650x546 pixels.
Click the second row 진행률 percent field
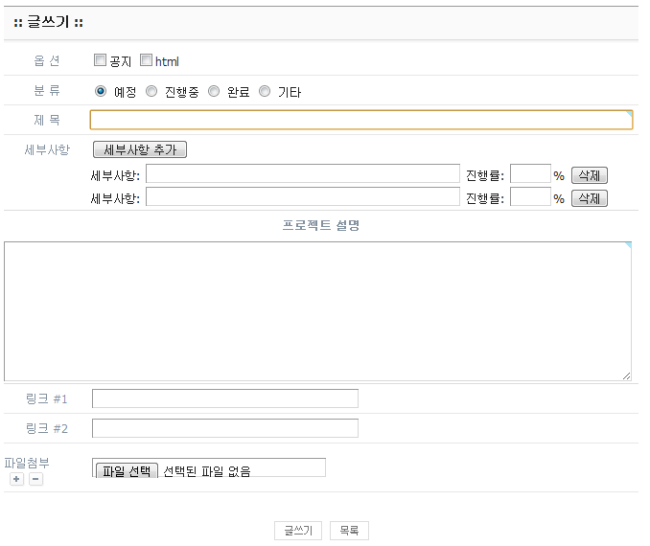pyautogui.click(x=530, y=196)
